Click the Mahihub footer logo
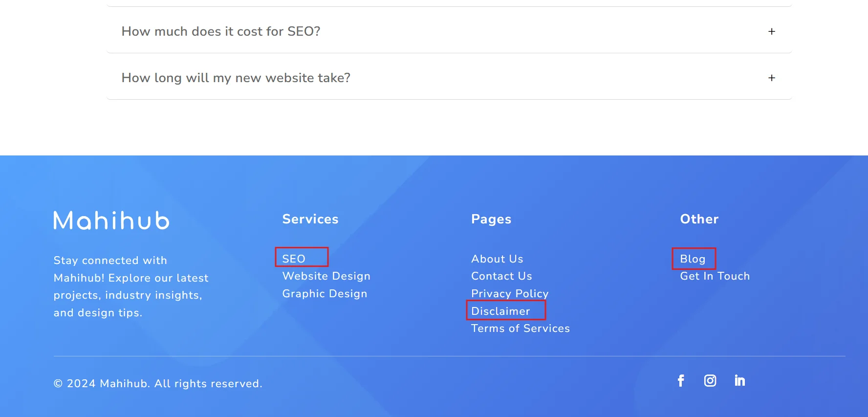Viewport: 868px width, 417px height. point(111,220)
